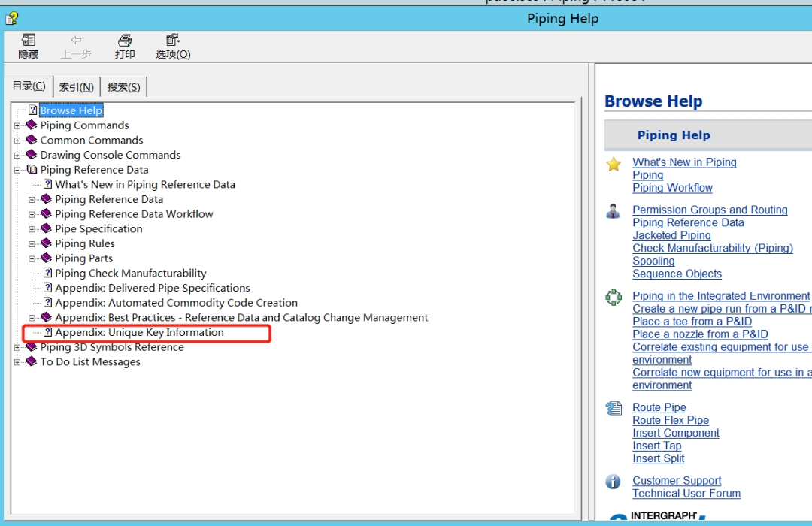Click the Hide (隐藏) toolbar icon
Image resolution: width=812 pixels, height=526 pixels.
29,40
